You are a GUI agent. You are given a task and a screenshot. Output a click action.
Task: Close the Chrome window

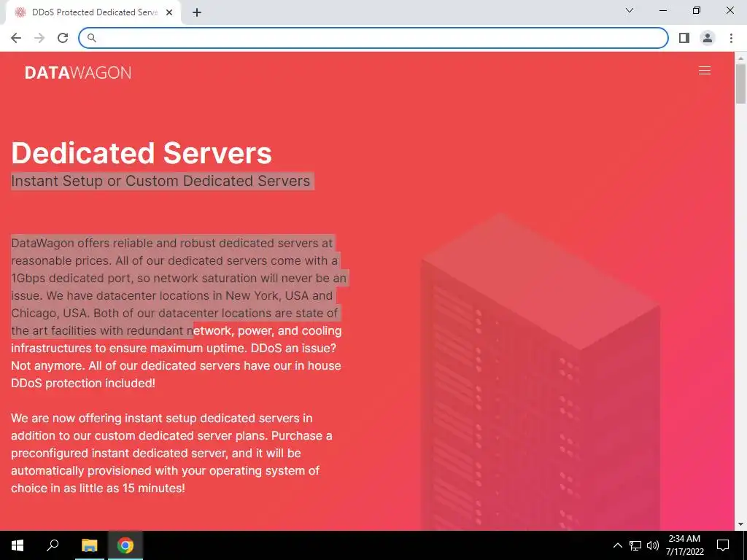coord(729,10)
